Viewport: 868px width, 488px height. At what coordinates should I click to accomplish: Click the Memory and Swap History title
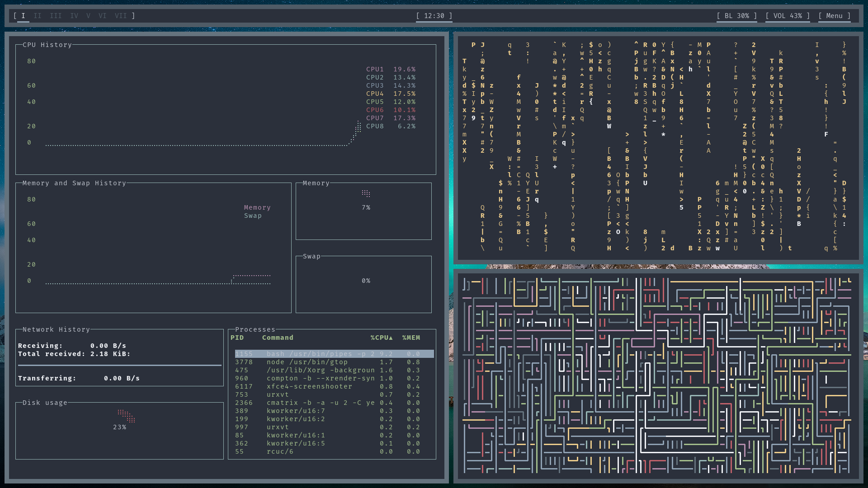[x=74, y=183]
